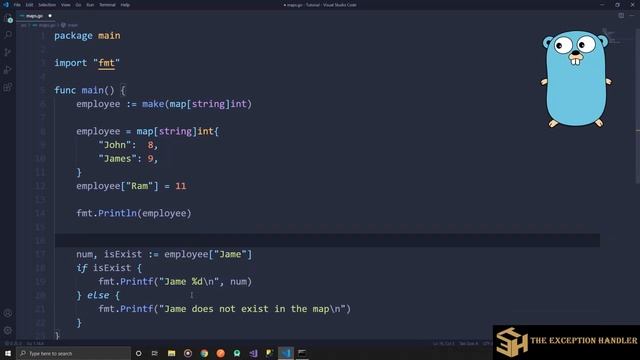Open the round recorder icon in taskbar
Screen dimensions: 640x360
(188, 353)
